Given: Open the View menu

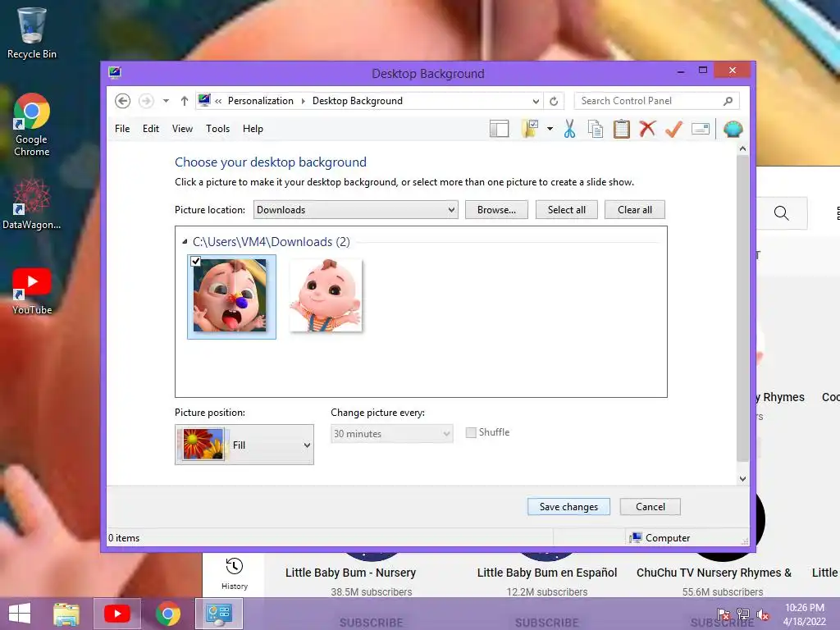Looking at the screenshot, I should coord(182,129).
